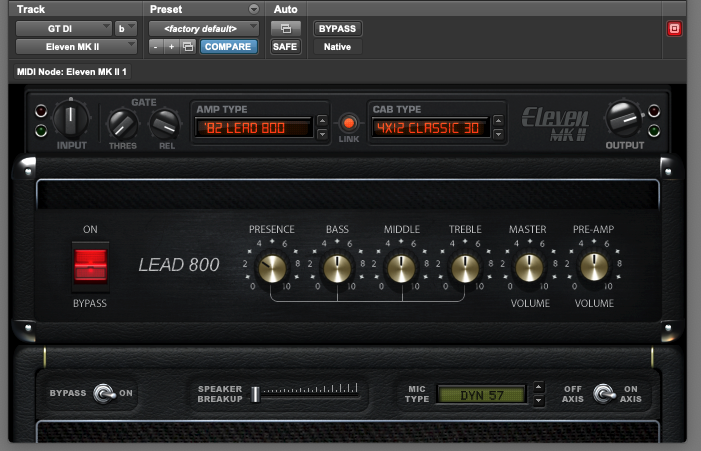Step Cab Type down arrow
This screenshot has height=451, width=701.
498,134
